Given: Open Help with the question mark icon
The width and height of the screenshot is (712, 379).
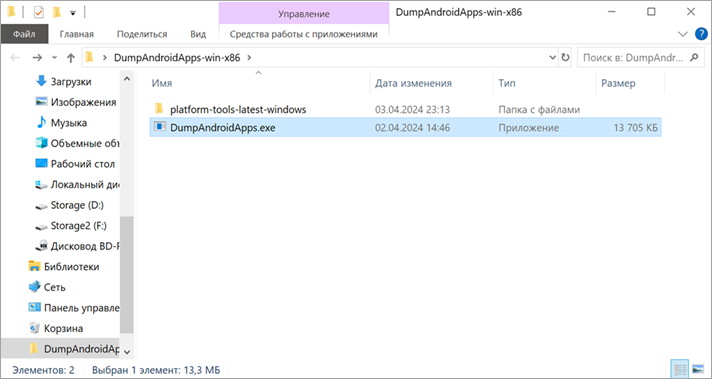Looking at the screenshot, I should [x=701, y=34].
